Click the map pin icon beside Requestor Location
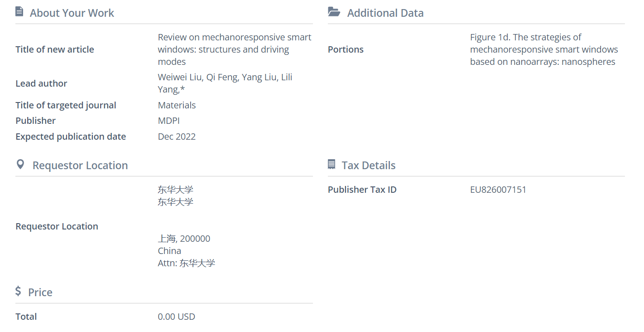Viewport: 644px width, 332px height. (x=20, y=164)
